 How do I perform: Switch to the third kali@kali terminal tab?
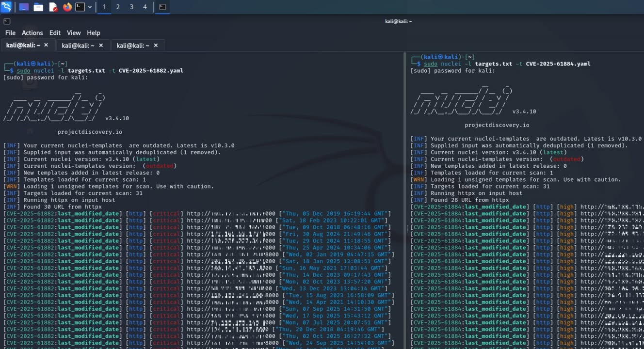tap(133, 45)
